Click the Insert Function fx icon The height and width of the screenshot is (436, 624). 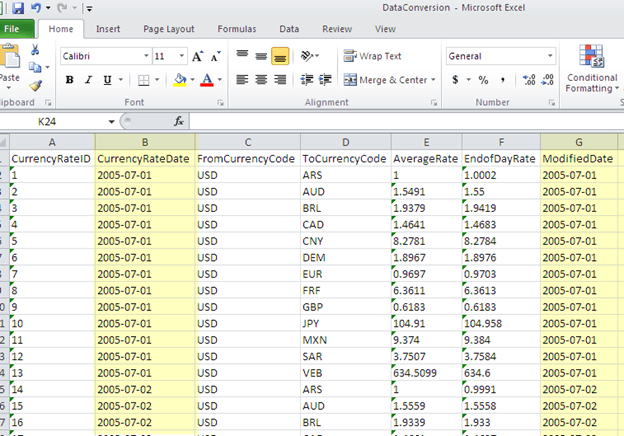(x=179, y=121)
